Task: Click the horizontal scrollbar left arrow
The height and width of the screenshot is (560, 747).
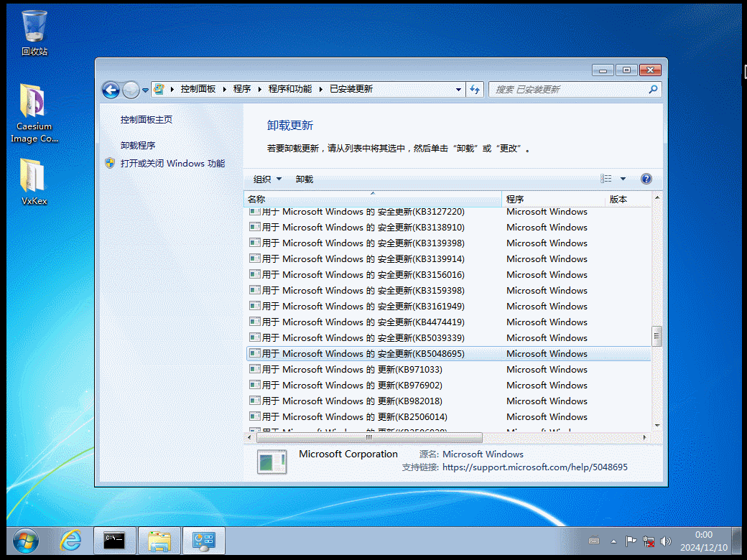Action: click(250, 437)
